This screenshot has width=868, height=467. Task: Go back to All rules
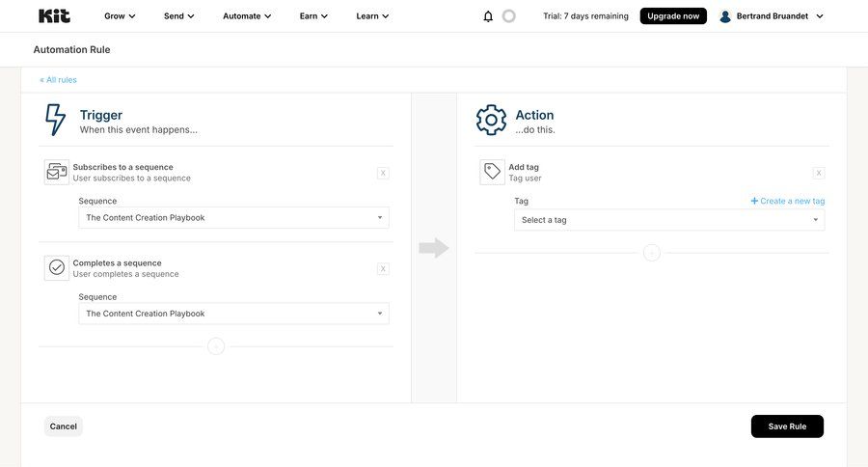(x=58, y=80)
